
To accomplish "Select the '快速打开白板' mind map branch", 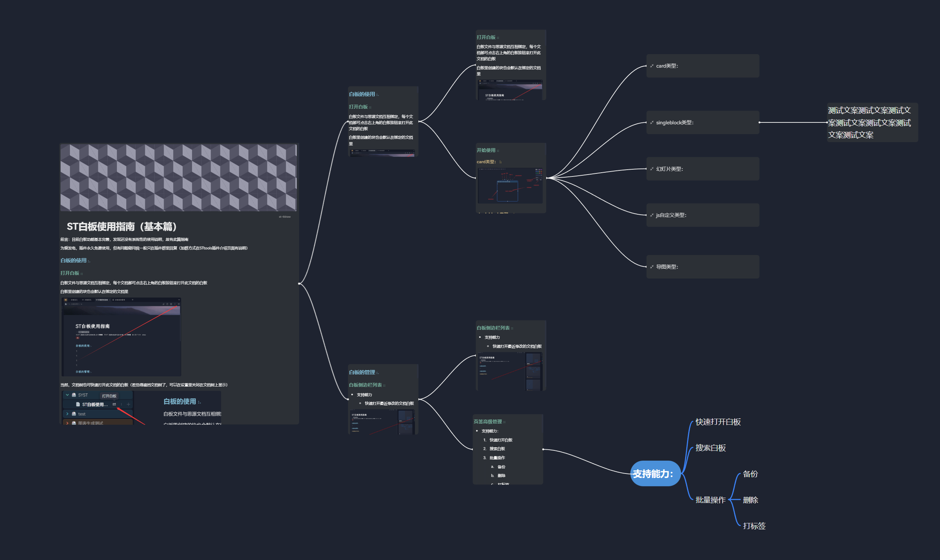I will click(x=718, y=422).
